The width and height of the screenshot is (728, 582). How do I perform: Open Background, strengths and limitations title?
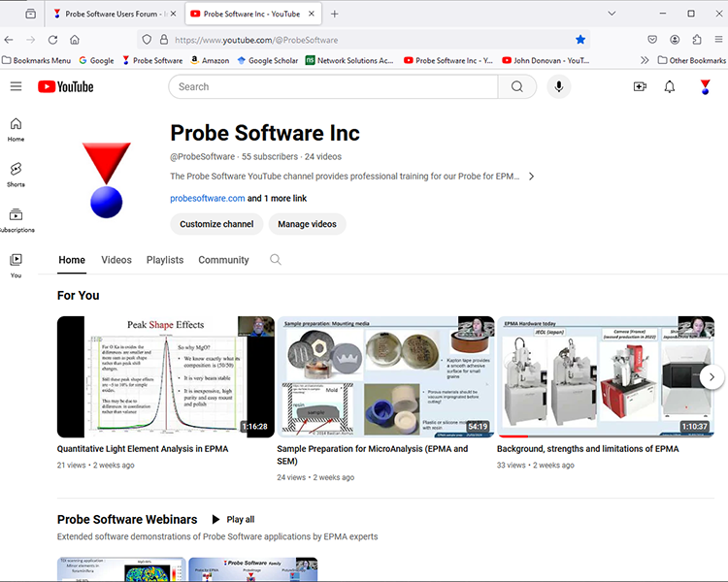pos(588,449)
